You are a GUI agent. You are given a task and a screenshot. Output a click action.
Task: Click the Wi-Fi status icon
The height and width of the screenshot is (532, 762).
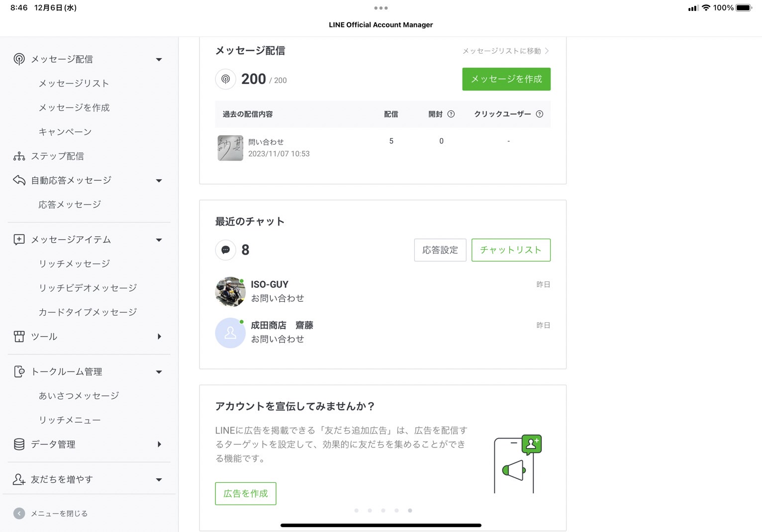coord(706,8)
